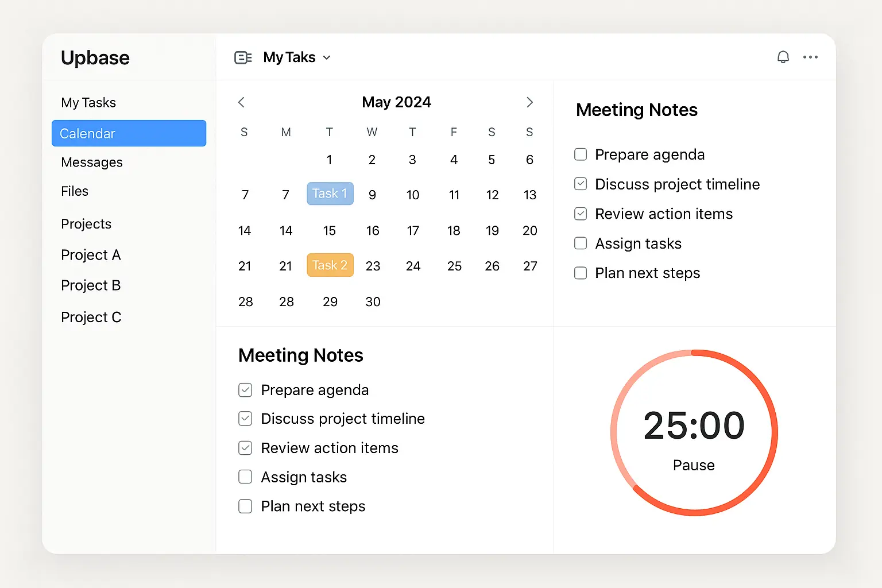This screenshot has height=588, width=882.
Task: Select day 15 on the calendar
Action: [x=329, y=231]
